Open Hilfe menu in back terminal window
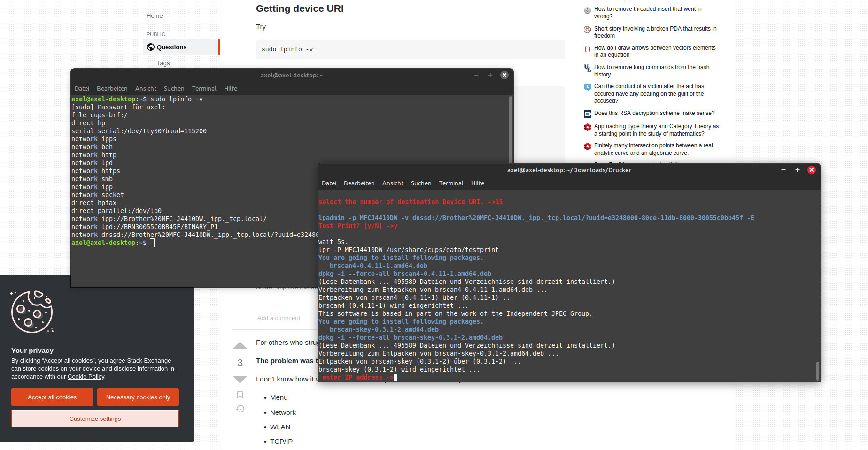 point(231,89)
